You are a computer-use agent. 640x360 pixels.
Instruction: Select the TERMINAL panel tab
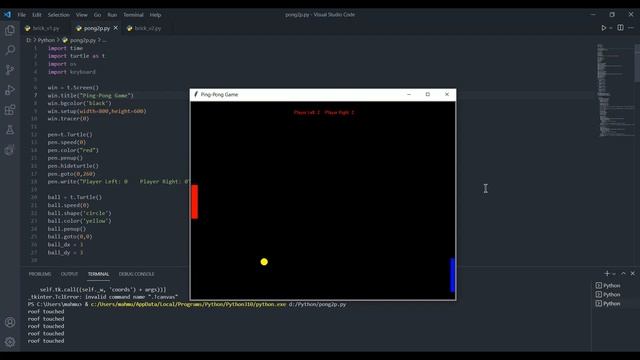(x=98, y=274)
